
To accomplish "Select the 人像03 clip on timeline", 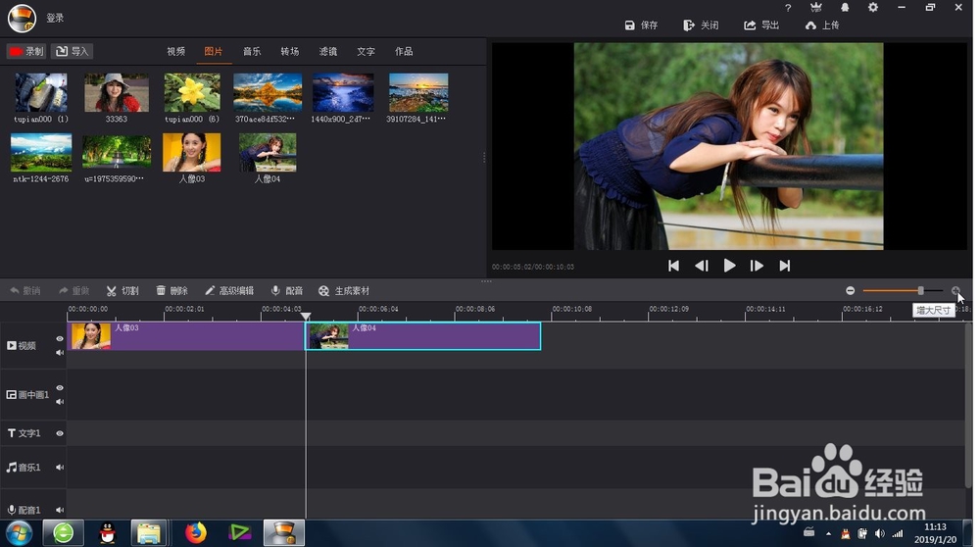I will (x=186, y=336).
